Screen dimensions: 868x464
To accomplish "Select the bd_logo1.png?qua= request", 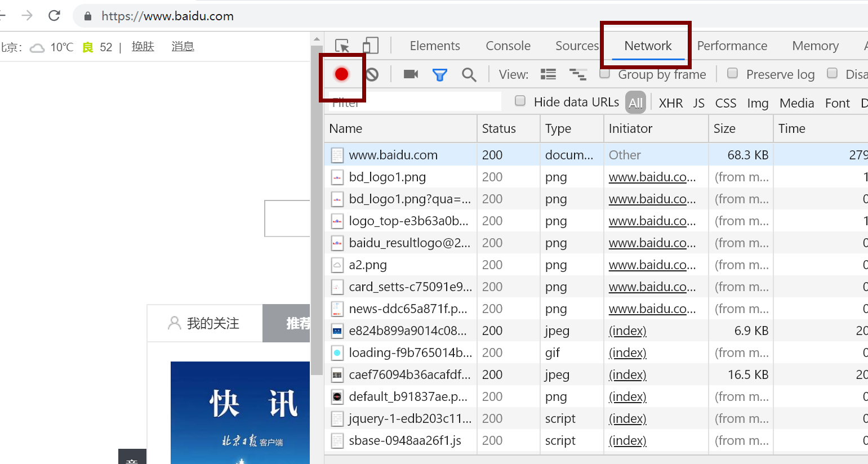I will [596, 199].
